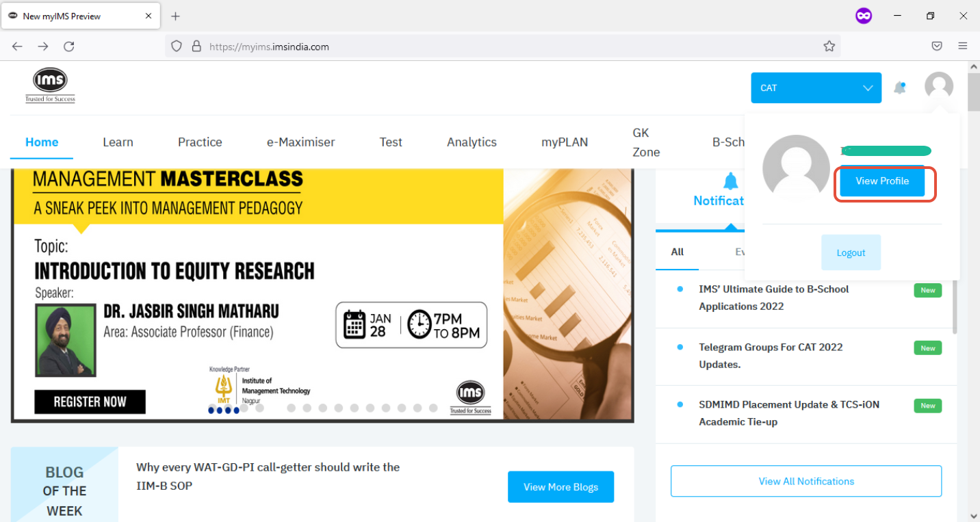
Task: Click the speaker photo of Dr. Jasbir Singh
Action: (66, 341)
